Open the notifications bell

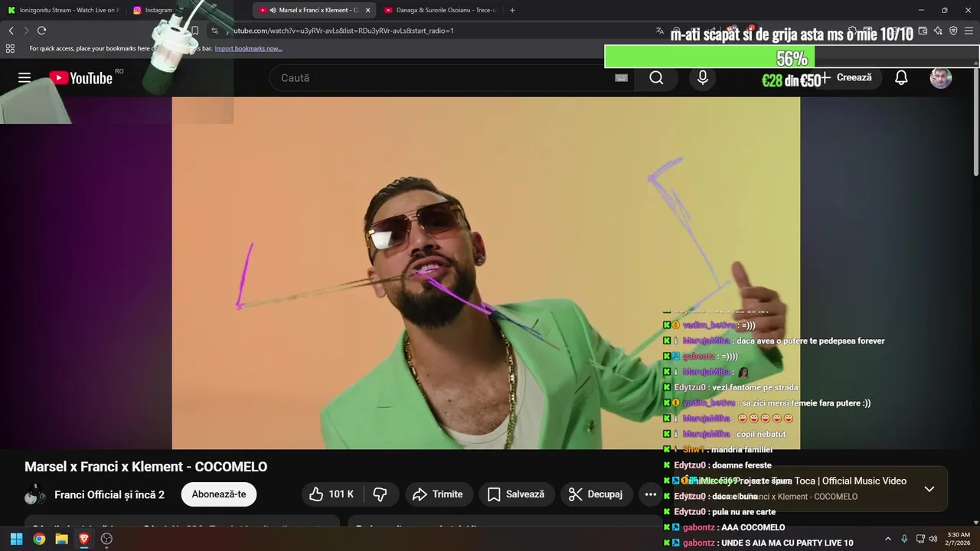click(901, 78)
